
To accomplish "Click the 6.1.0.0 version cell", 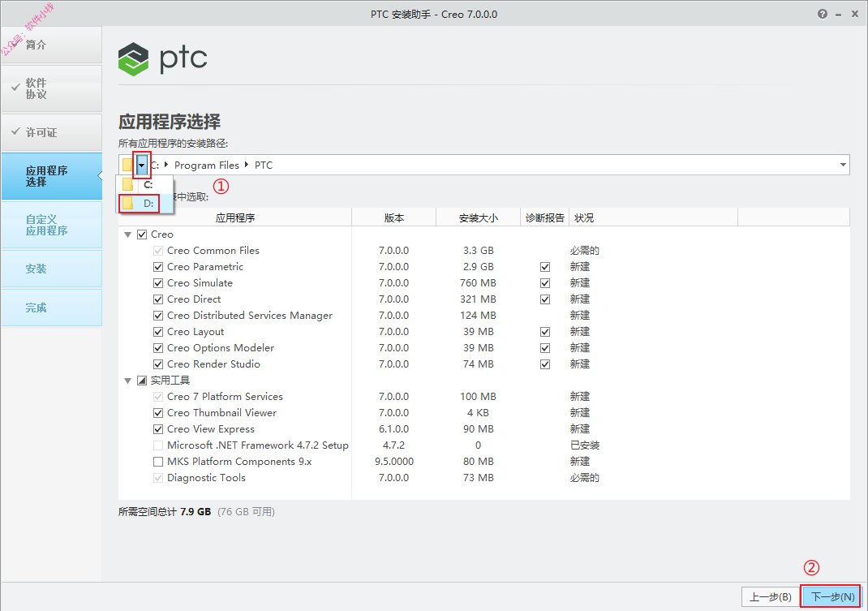I will pyautogui.click(x=393, y=429).
